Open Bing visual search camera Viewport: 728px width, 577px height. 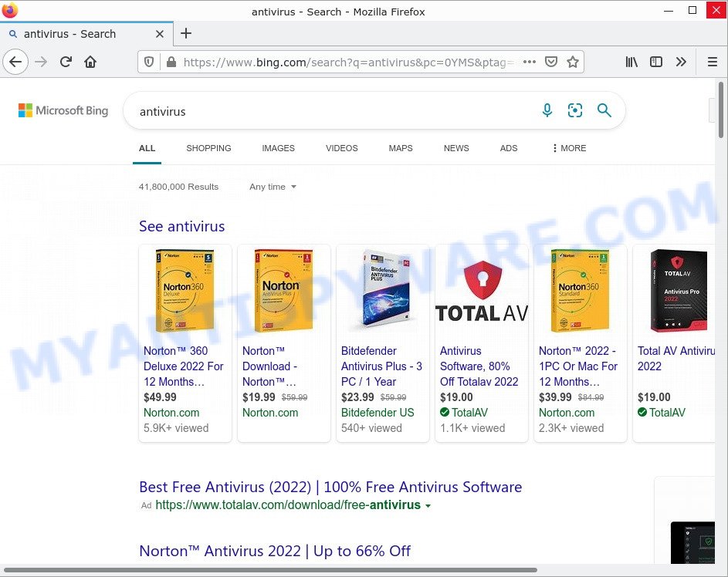click(575, 110)
